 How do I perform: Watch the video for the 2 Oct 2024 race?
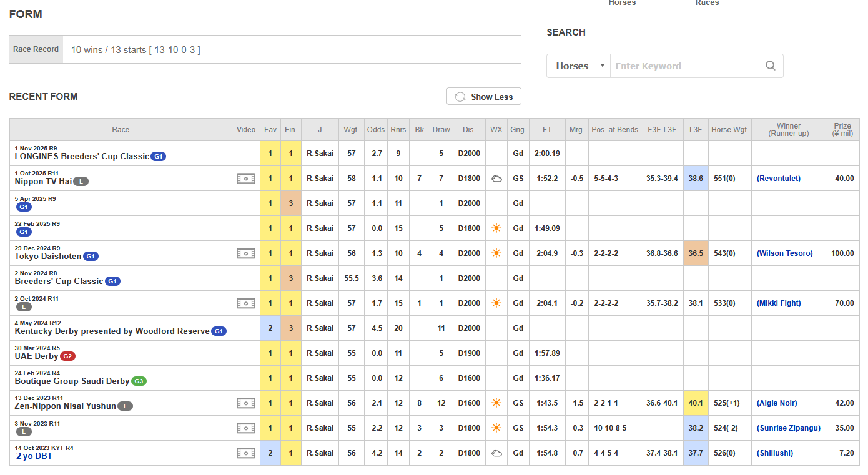click(246, 303)
